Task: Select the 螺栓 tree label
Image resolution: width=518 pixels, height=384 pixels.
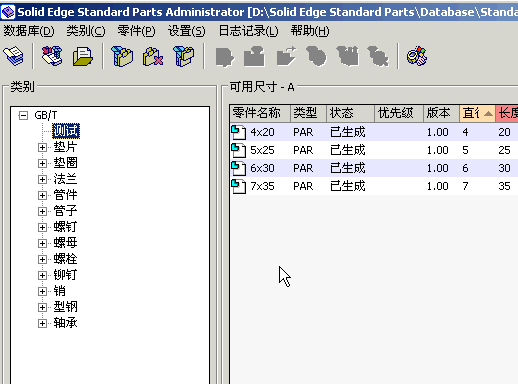Action: [65, 259]
